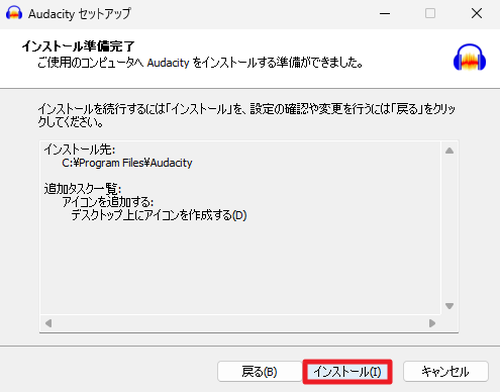The height and width of the screenshot is (392, 500).
Task: Select the C:¥Program Files¥Audacity path text
Action: (127, 163)
